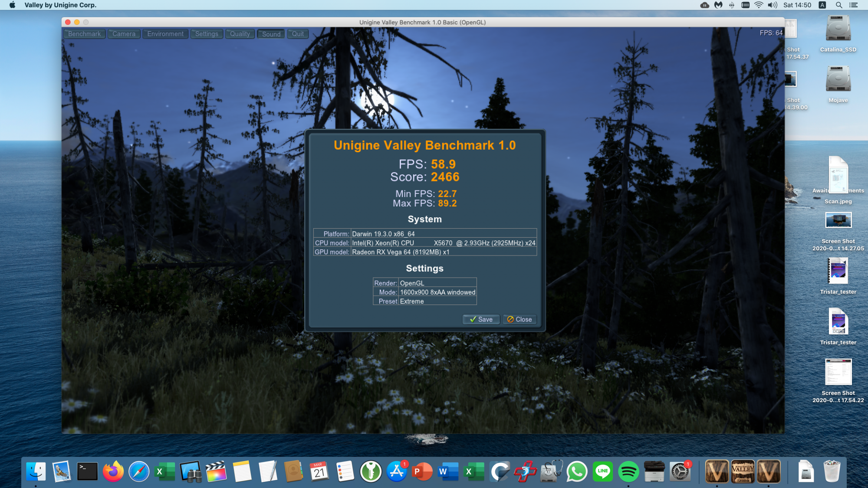Launch KeePassXC green key icon
Image resolution: width=868 pixels, height=488 pixels.
[x=371, y=472]
